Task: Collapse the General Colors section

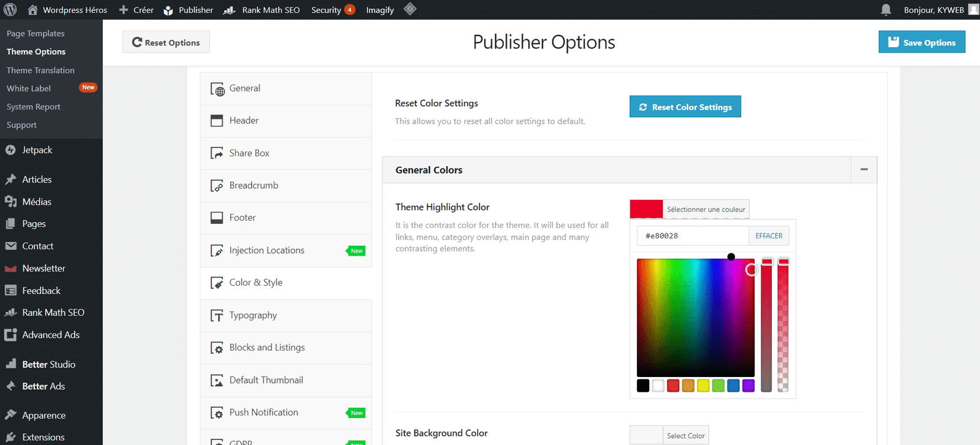Action: pos(864,170)
